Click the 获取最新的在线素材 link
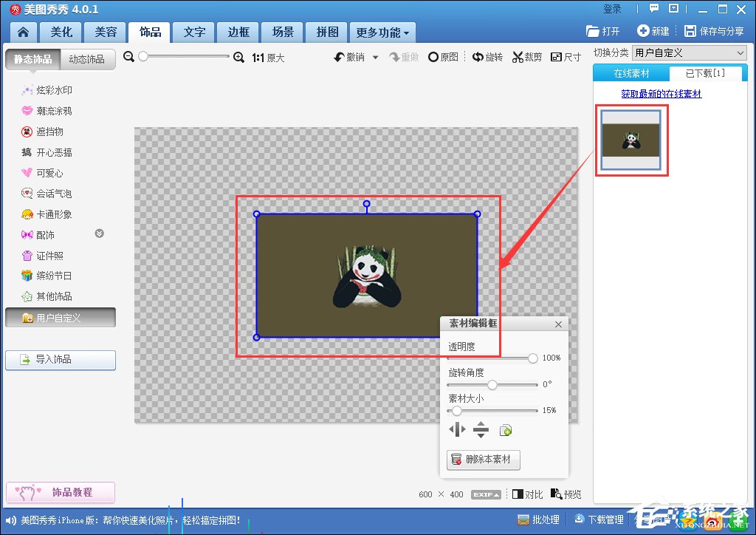Screen dimensions: 756x535 661,94
